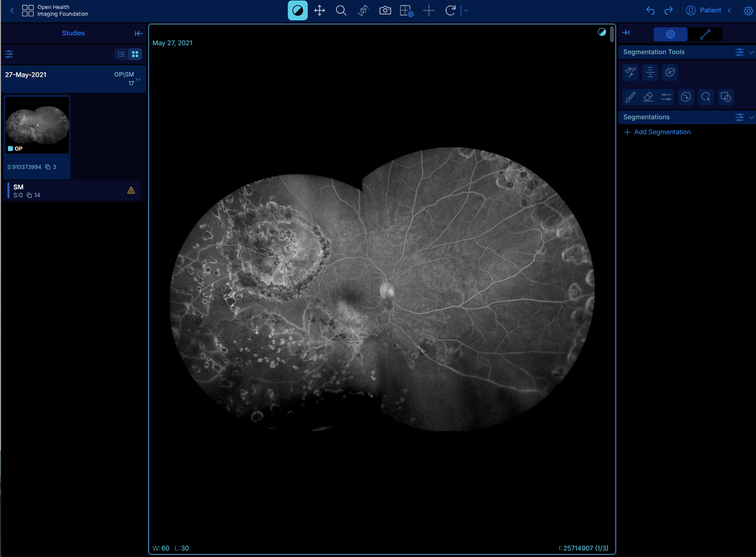Image resolution: width=756 pixels, height=557 pixels.
Task: Open Segmentations settings sliders
Action: click(x=740, y=117)
